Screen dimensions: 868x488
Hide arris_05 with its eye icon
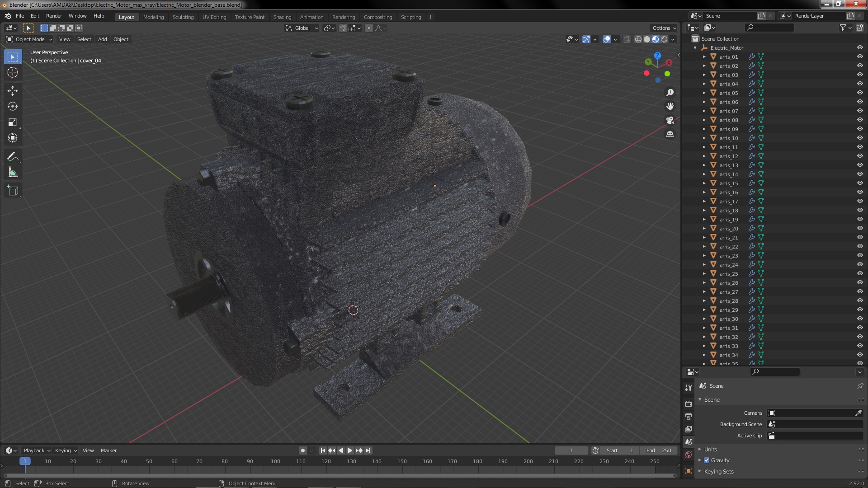[x=860, y=93]
